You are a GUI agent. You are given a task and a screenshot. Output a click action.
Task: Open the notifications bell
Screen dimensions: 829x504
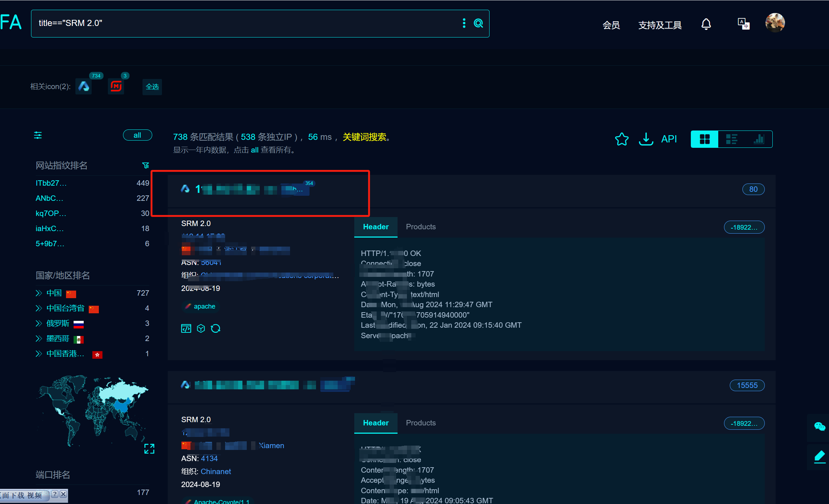pyautogui.click(x=706, y=25)
